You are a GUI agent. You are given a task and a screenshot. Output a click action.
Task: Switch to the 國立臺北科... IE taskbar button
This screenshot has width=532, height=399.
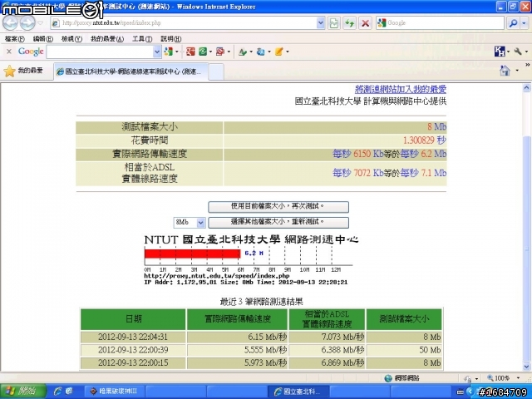coord(298,392)
